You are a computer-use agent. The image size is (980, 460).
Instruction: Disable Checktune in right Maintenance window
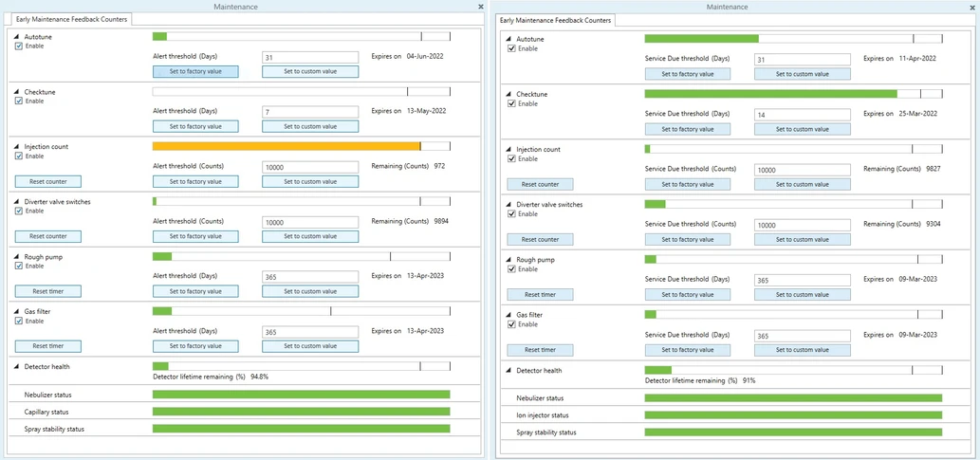click(512, 103)
